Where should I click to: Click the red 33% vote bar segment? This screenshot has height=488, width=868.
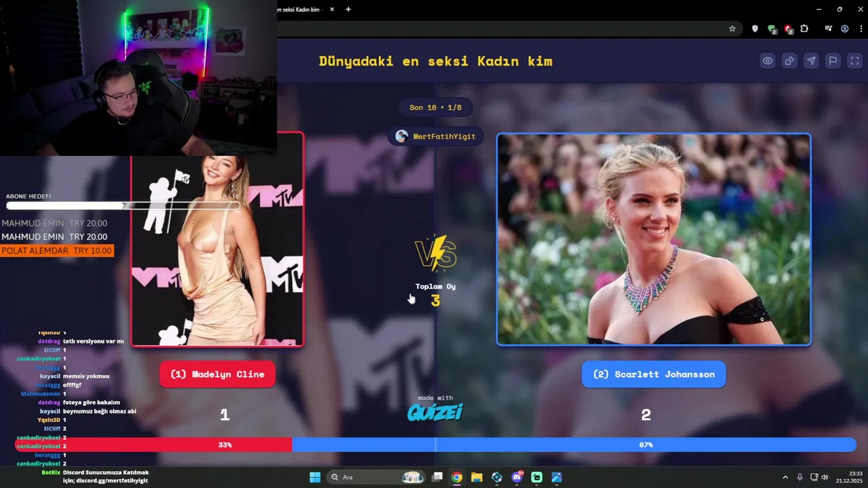pos(153,445)
